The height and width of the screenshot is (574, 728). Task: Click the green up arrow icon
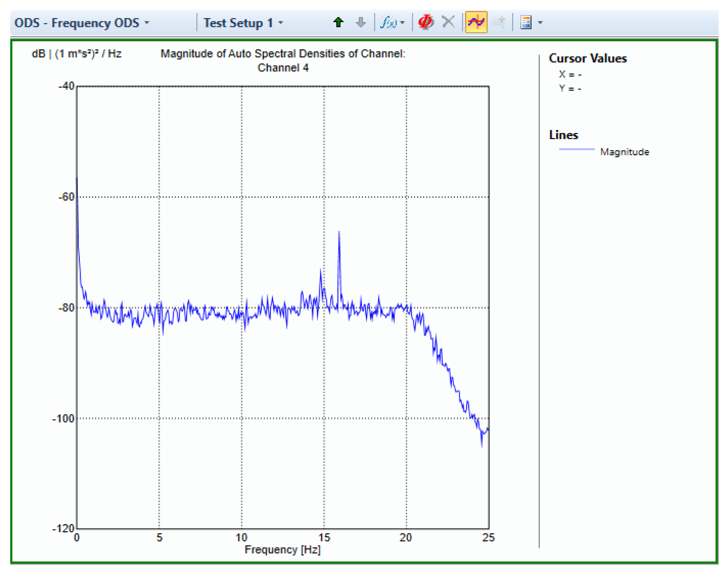338,23
